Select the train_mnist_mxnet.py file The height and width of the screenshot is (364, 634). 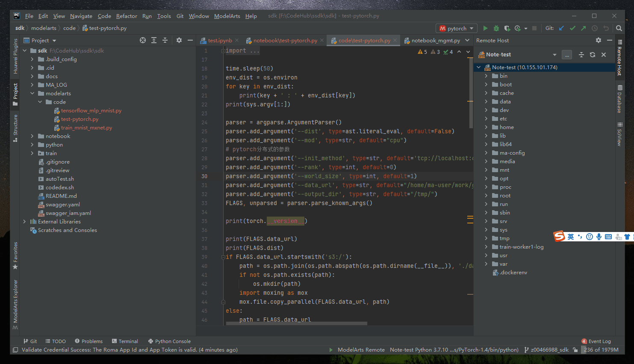[87, 127]
